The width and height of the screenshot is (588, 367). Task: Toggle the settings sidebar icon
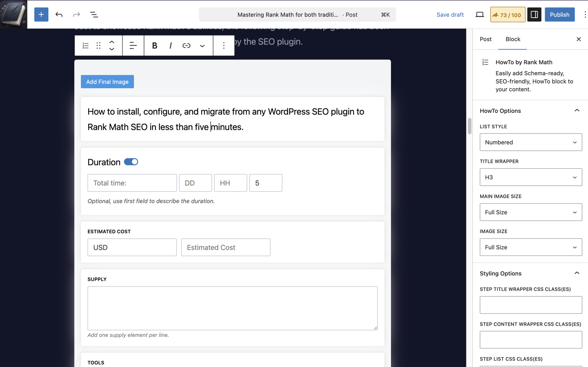[534, 15]
